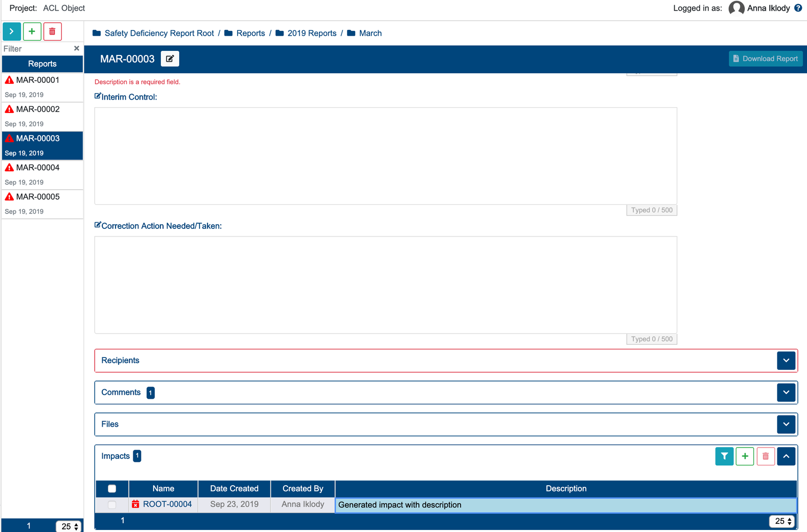Click Impacts page number 1
Screen dimensions: 807x532
click(123, 520)
